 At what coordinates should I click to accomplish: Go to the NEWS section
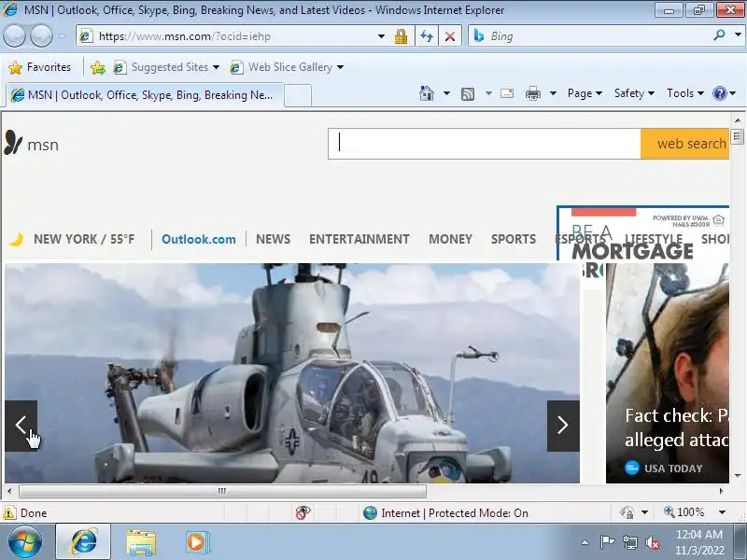[x=273, y=239]
